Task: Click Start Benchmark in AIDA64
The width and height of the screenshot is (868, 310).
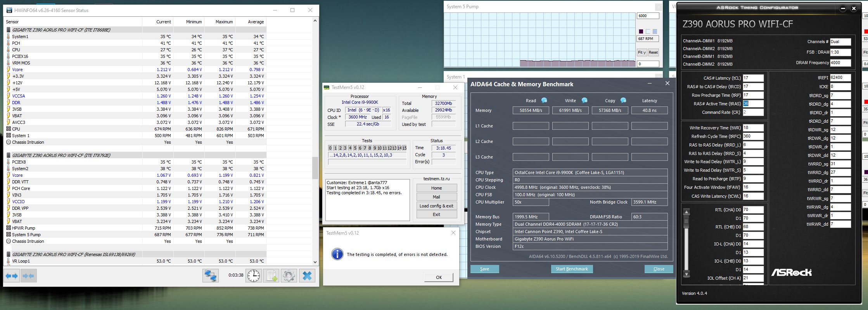Action: (572, 269)
